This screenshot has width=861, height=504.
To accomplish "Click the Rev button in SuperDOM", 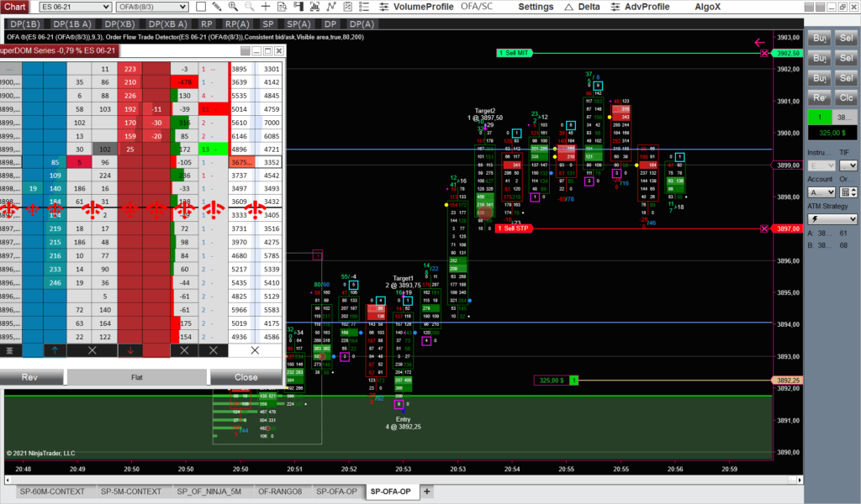I will coord(30,377).
